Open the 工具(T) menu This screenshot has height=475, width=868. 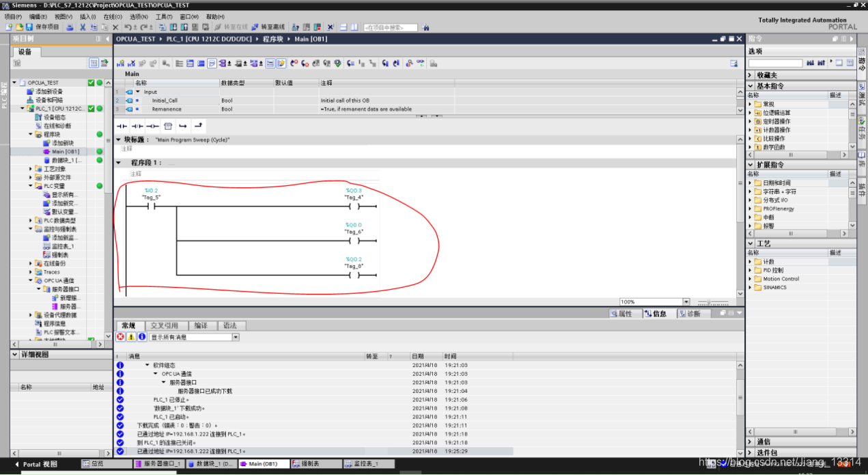click(x=164, y=16)
